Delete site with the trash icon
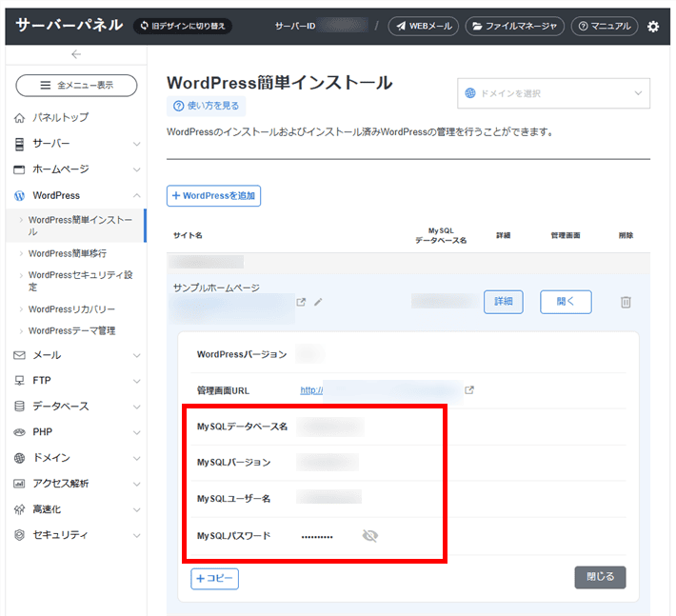Image resolution: width=676 pixels, height=616 pixels. [x=626, y=302]
